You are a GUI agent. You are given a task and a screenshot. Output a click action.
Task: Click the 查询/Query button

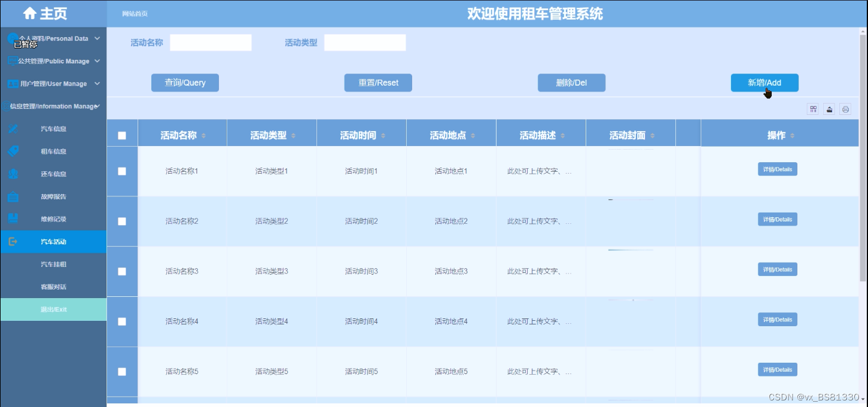[185, 83]
